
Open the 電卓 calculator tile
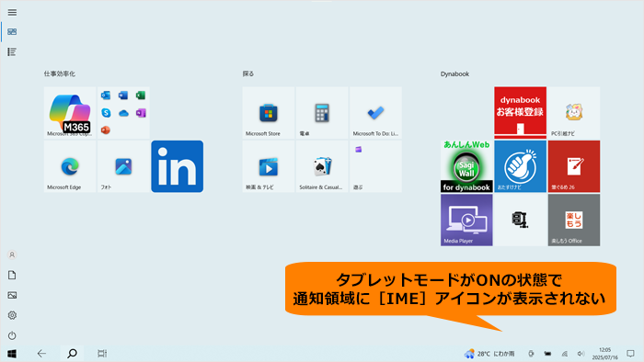322,113
